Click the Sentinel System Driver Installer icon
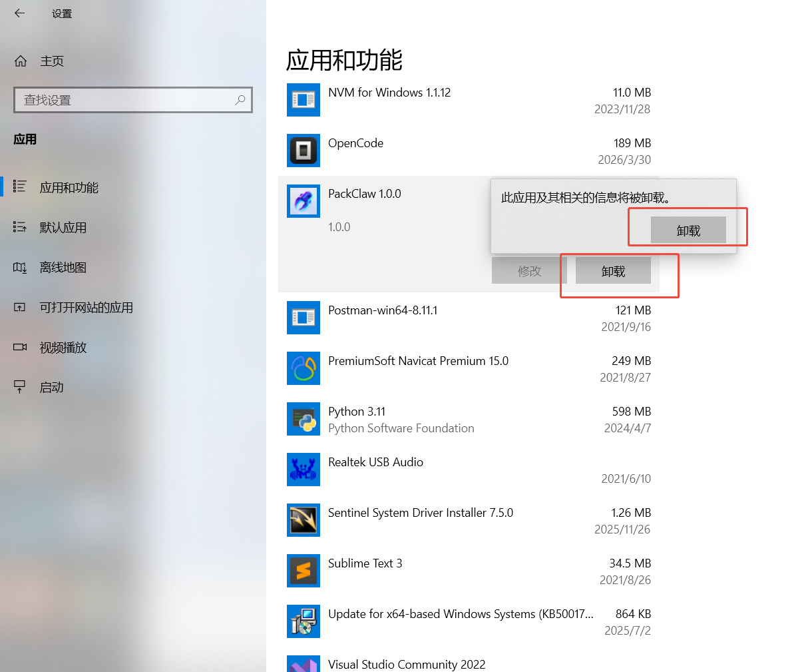812x672 pixels. (x=304, y=520)
